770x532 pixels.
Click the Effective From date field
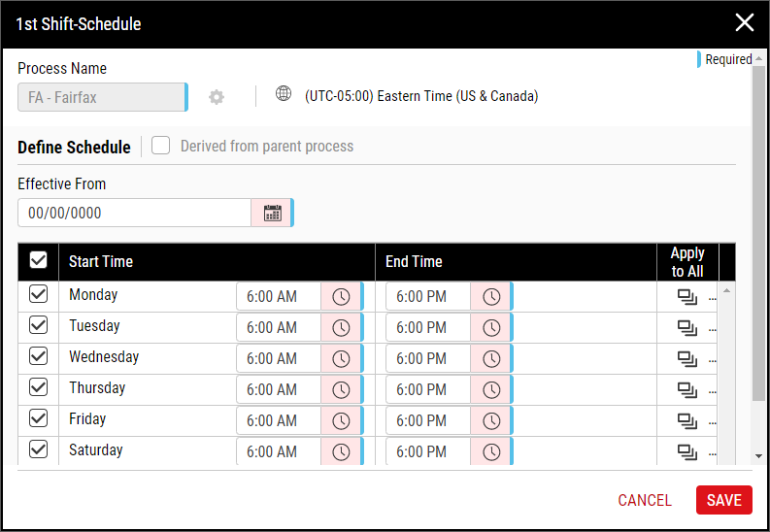(134, 213)
